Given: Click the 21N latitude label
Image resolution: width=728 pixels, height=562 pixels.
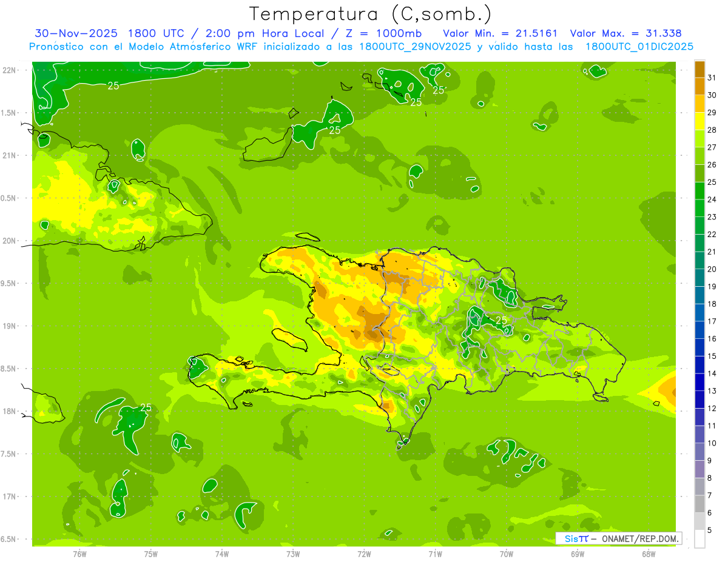Looking at the screenshot, I should (10, 156).
